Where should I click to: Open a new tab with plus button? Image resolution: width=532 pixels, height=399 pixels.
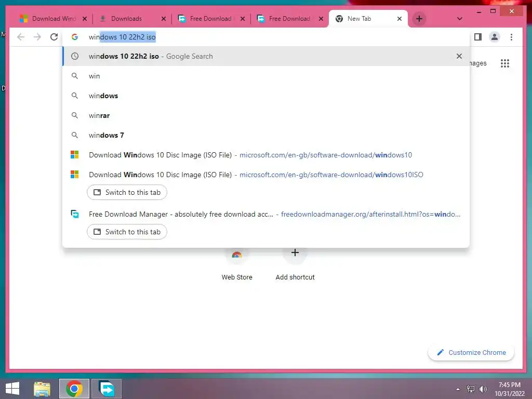pyautogui.click(x=419, y=19)
